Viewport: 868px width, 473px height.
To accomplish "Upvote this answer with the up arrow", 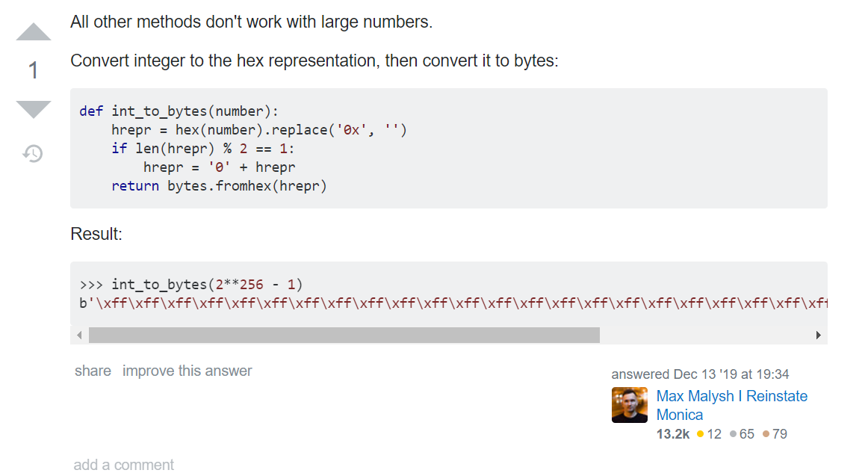I will 34,32.
